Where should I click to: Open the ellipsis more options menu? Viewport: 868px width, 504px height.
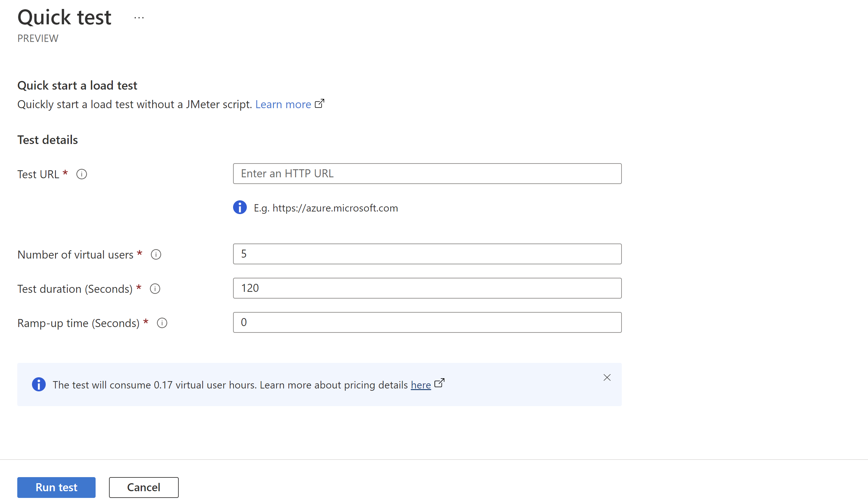point(139,18)
